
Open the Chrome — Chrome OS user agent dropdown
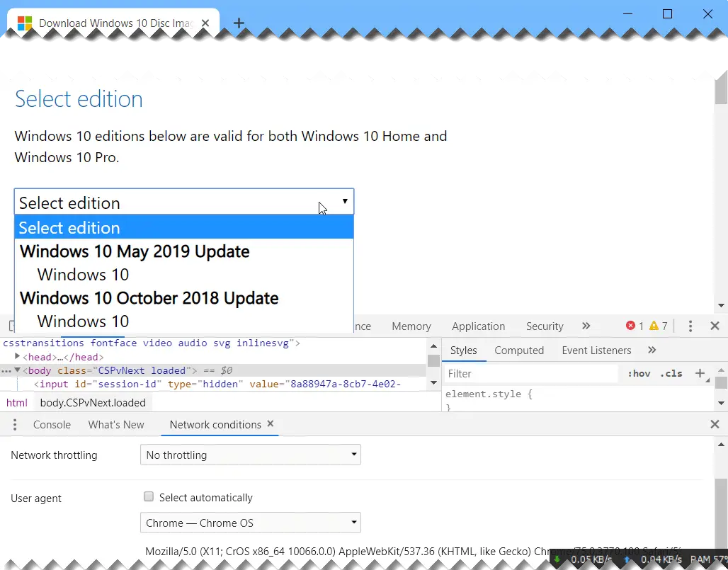pos(250,523)
